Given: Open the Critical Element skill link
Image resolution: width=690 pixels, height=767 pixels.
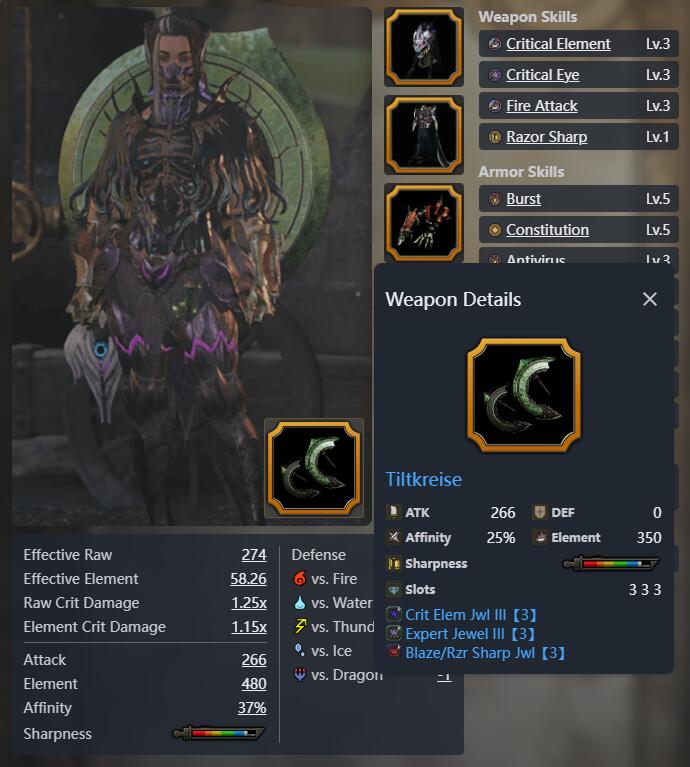Looking at the screenshot, I should click(x=558, y=44).
